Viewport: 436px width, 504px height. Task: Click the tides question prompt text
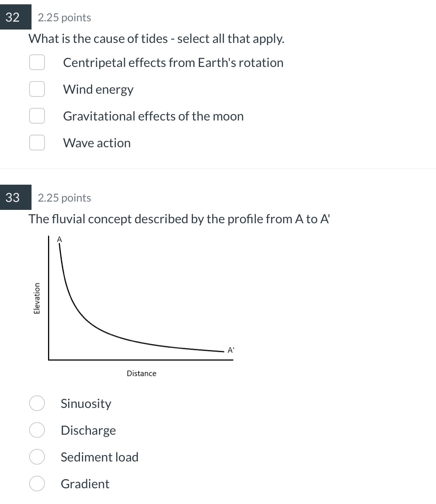(x=156, y=39)
